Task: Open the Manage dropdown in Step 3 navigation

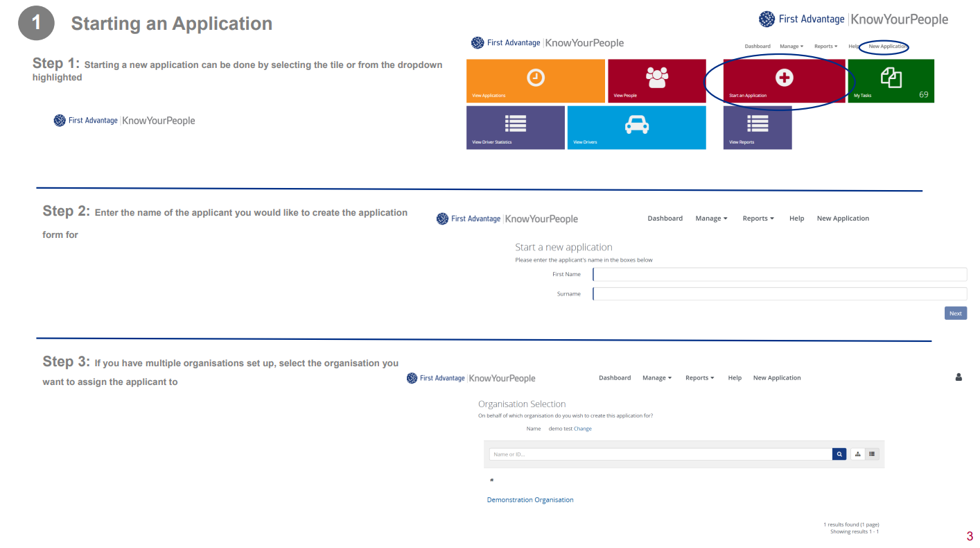Action: [656, 377]
